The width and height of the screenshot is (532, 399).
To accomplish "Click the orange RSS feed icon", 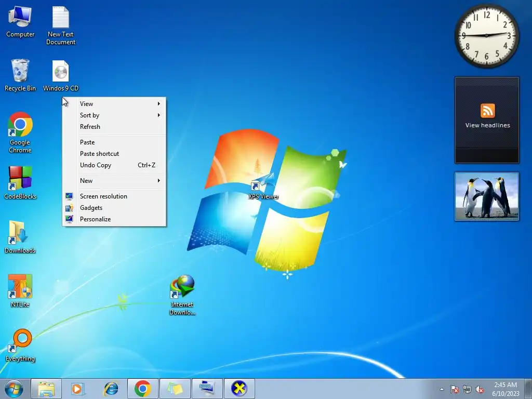I will coord(487,111).
